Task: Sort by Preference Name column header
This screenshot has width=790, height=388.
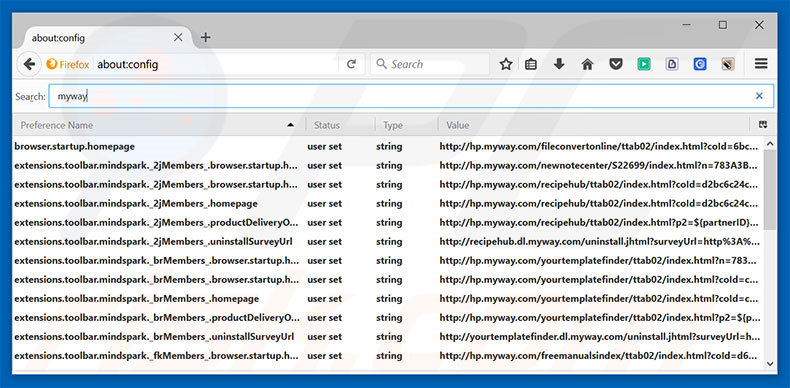Action: coord(159,125)
